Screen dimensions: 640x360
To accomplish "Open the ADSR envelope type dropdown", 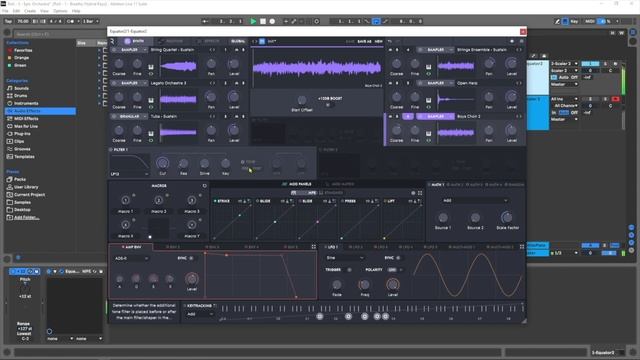I will (x=131, y=258).
